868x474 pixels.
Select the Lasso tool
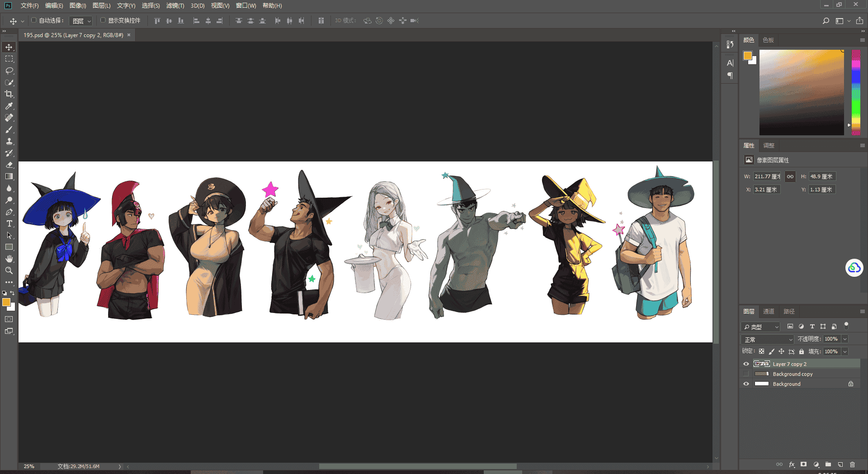[x=9, y=71]
